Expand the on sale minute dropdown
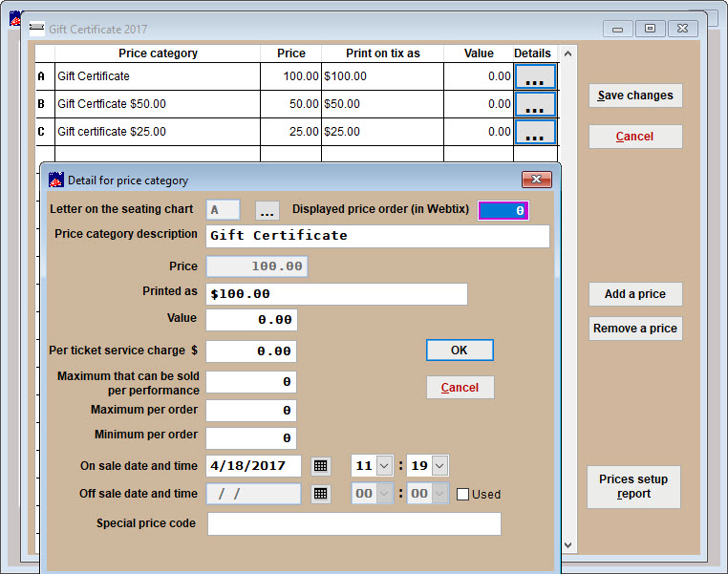 coord(440,465)
